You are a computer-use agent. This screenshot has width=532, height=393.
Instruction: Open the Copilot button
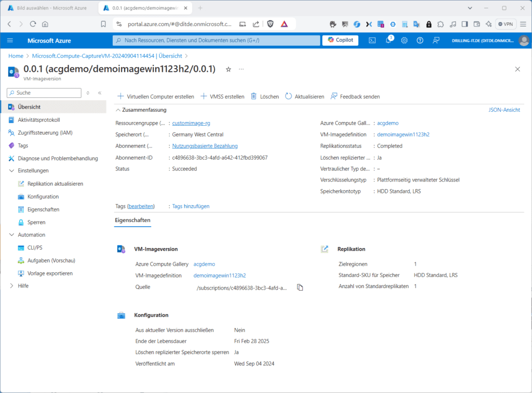340,40
